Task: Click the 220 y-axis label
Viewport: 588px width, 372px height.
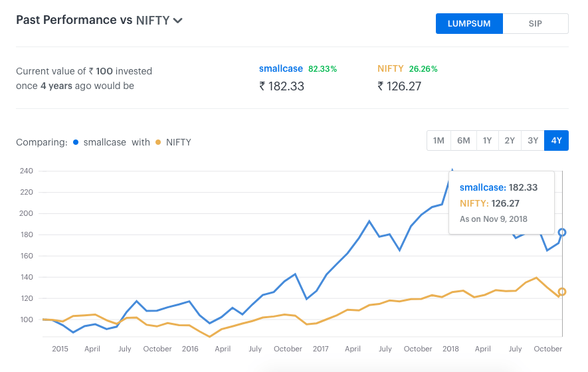Action: pos(27,193)
